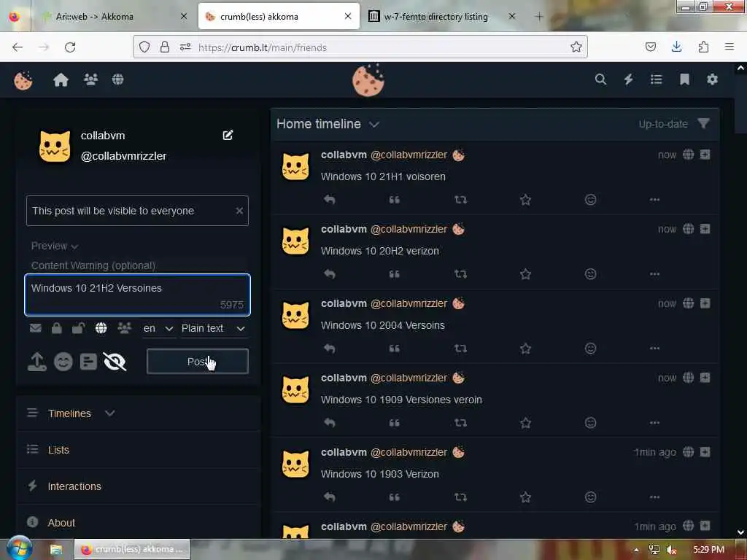Open the lists icon in top navbar
This screenshot has height=560, width=747.
click(657, 79)
